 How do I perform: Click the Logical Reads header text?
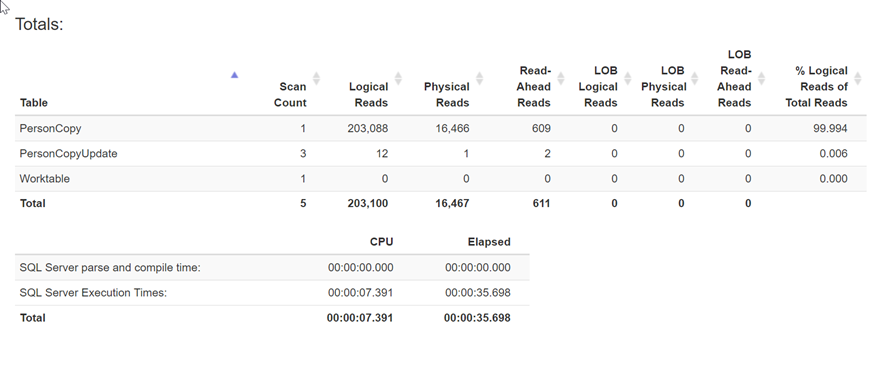click(x=369, y=95)
